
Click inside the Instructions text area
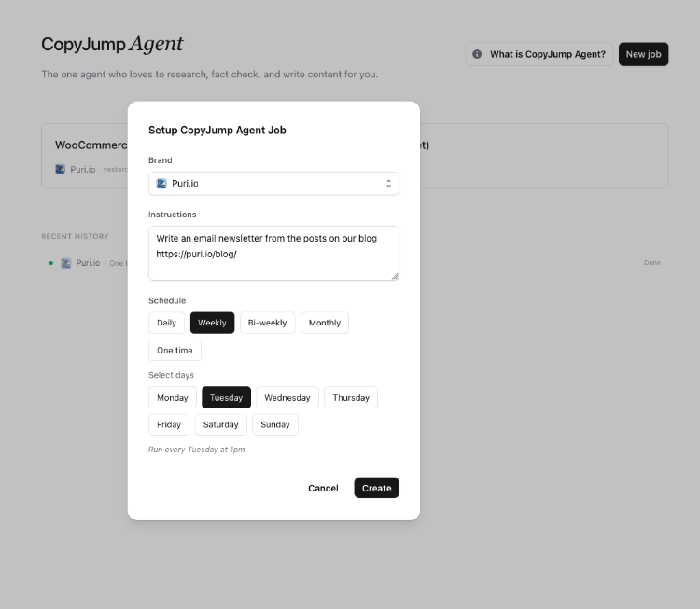[273, 253]
